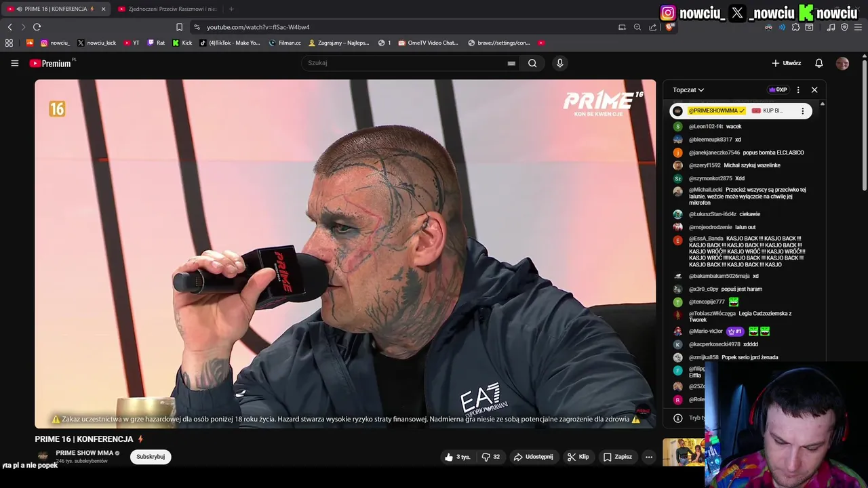The height and width of the screenshot is (488, 868).
Task: Open PRIME SHOW MMA channel name
Action: coord(85,453)
